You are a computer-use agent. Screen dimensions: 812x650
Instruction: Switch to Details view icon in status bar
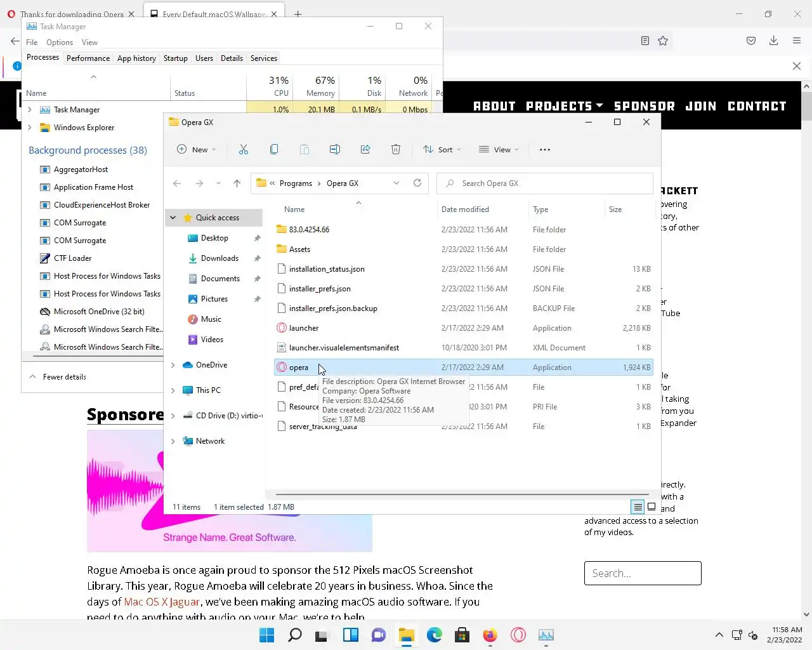pyautogui.click(x=638, y=507)
